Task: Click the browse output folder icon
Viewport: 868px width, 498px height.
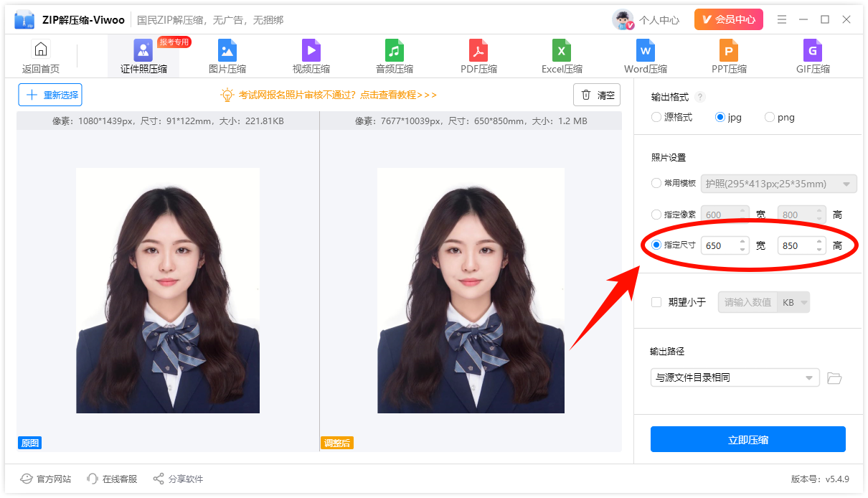Action: (834, 378)
